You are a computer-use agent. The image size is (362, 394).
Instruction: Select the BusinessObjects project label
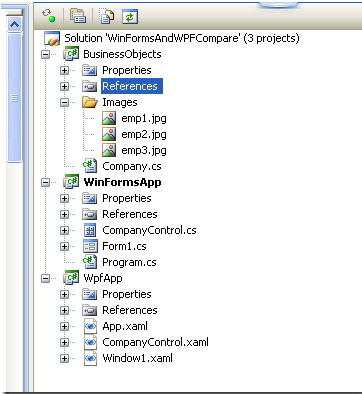click(122, 54)
